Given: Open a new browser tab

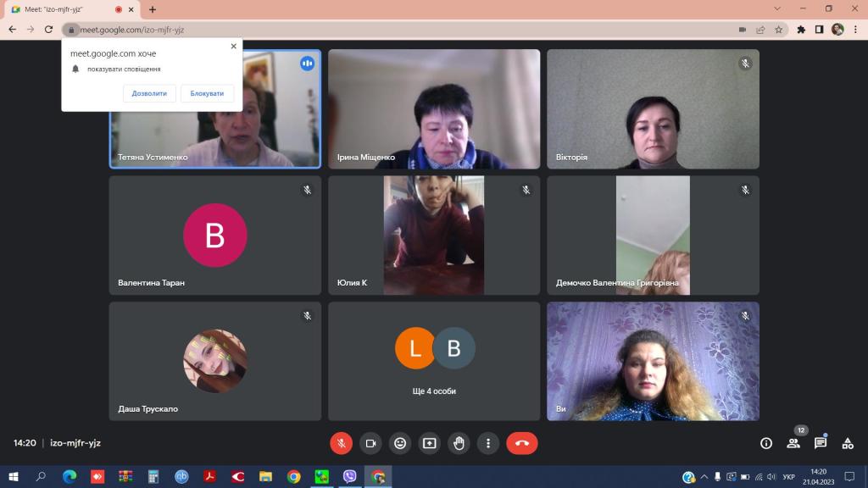Looking at the screenshot, I should [153, 9].
